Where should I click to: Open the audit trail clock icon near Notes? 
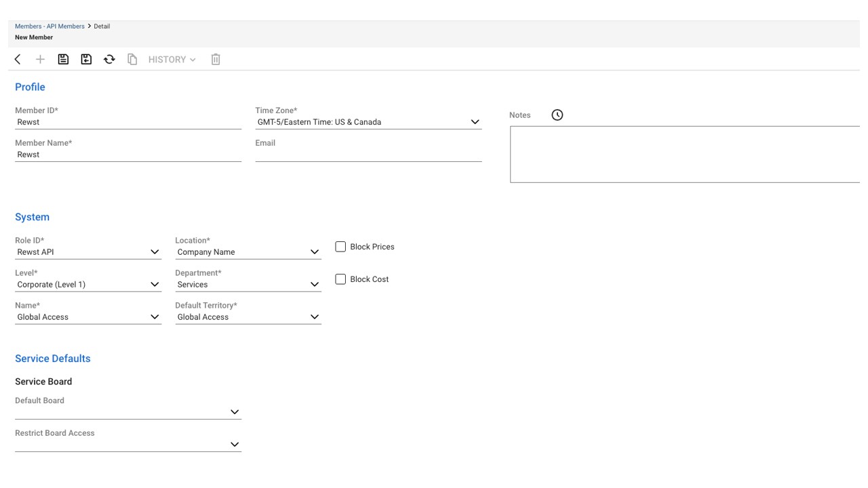tap(557, 115)
